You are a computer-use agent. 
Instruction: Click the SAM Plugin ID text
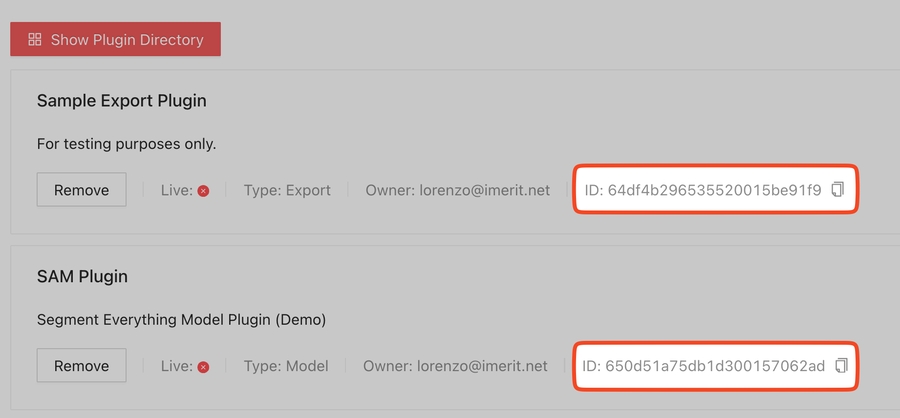click(704, 366)
